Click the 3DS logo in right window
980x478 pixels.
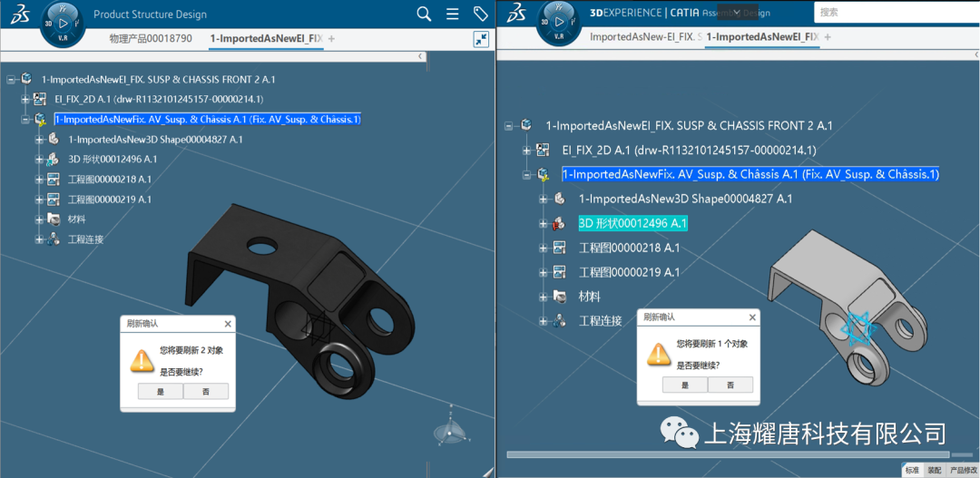(x=517, y=13)
